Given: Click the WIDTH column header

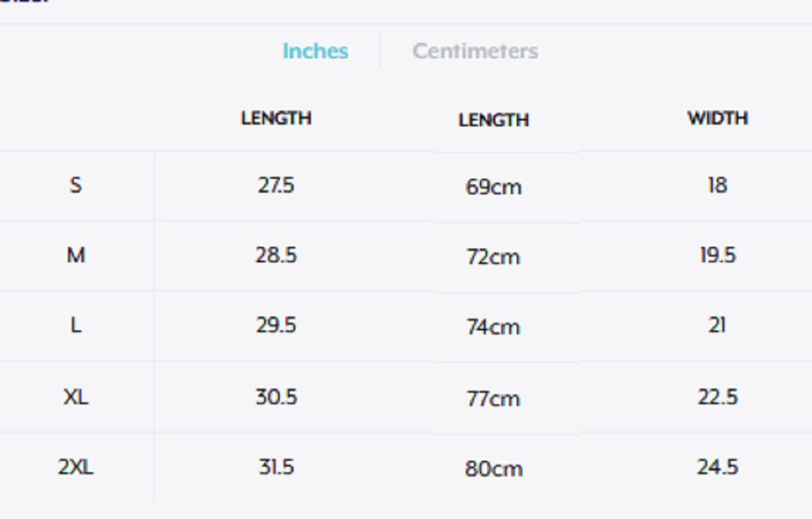Looking at the screenshot, I should 717,118.
